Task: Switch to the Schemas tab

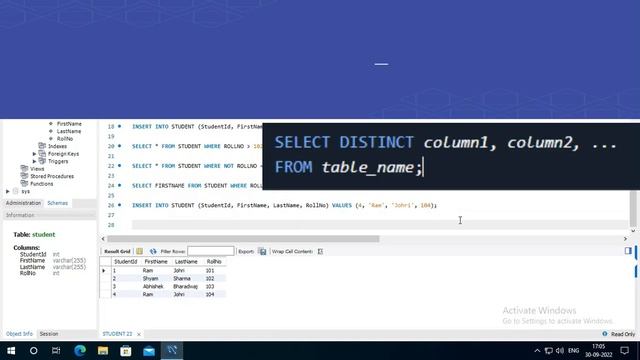Action: pos(58,203)
